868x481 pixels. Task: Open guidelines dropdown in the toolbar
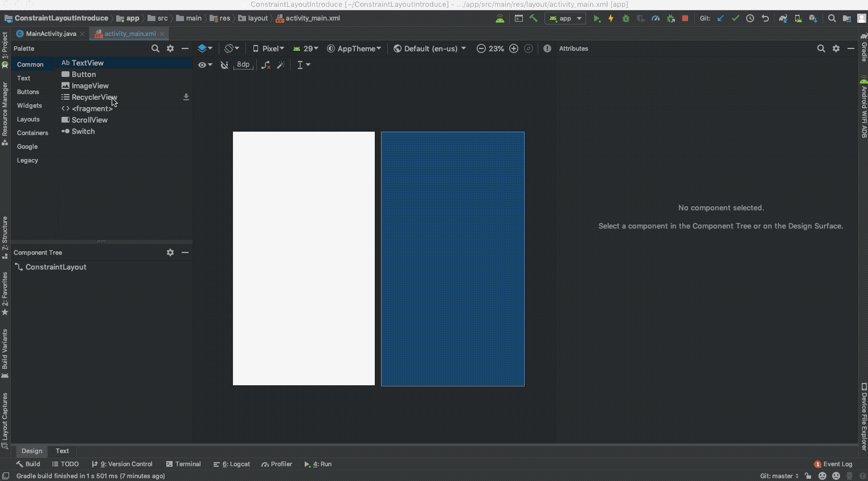304,65
